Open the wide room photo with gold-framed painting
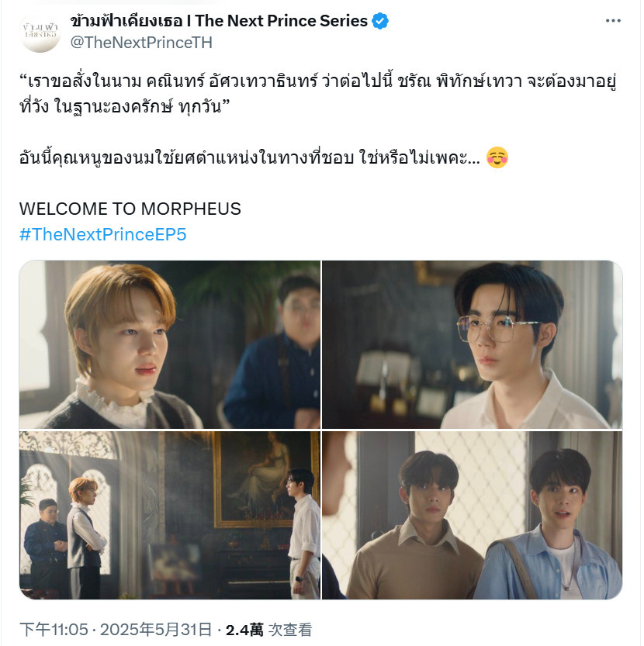The image size is (644, 646). (x=170, y=515)
